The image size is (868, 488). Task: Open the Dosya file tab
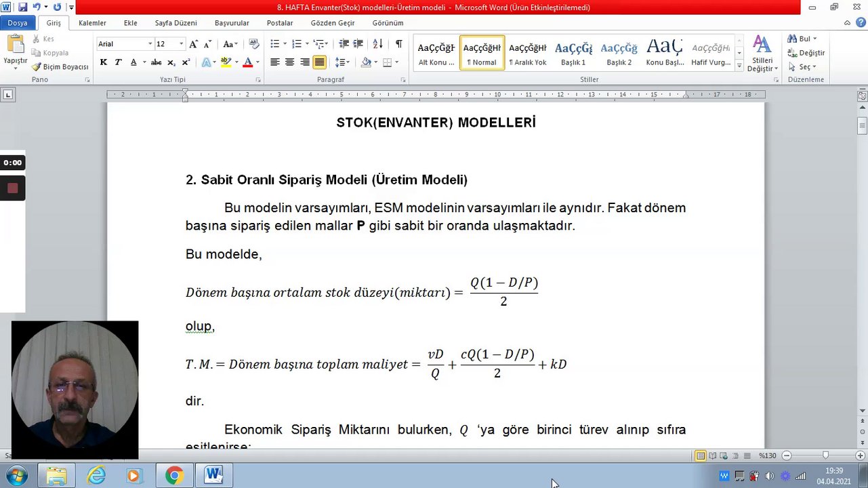point(18,23)
